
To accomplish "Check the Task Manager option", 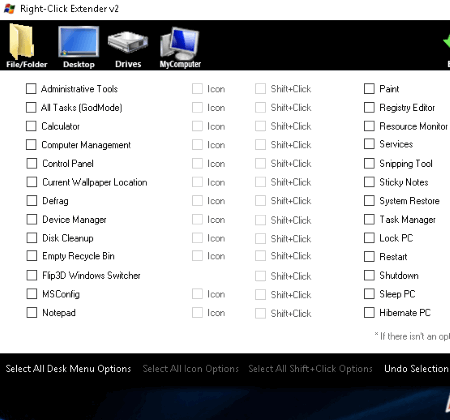I will (x=369, y=219).
